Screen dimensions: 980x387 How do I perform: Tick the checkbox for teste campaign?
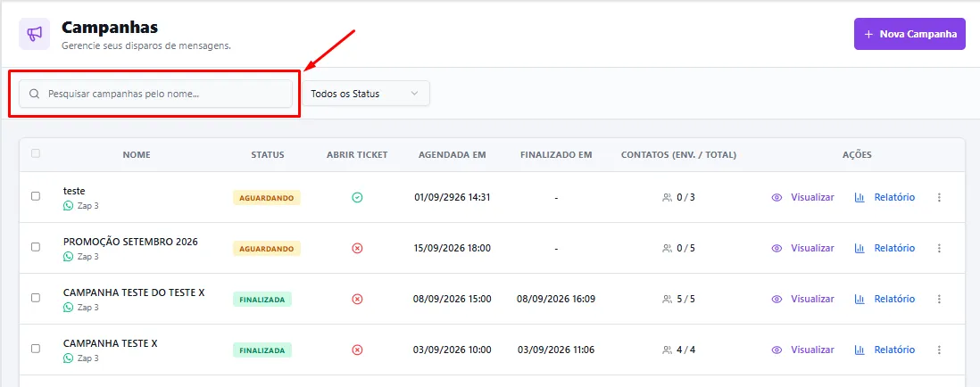coord(36,196)
